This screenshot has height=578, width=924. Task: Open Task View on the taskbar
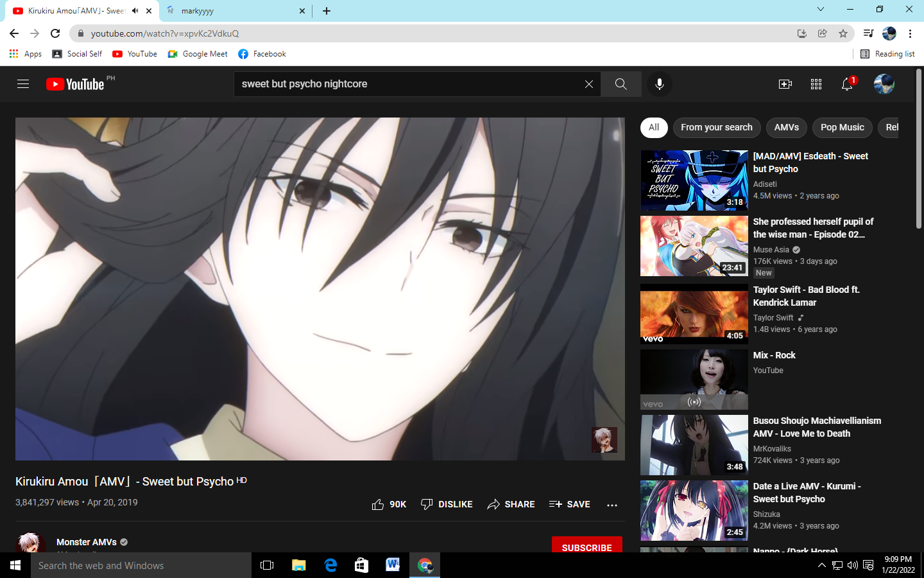(x=267, y=565)
